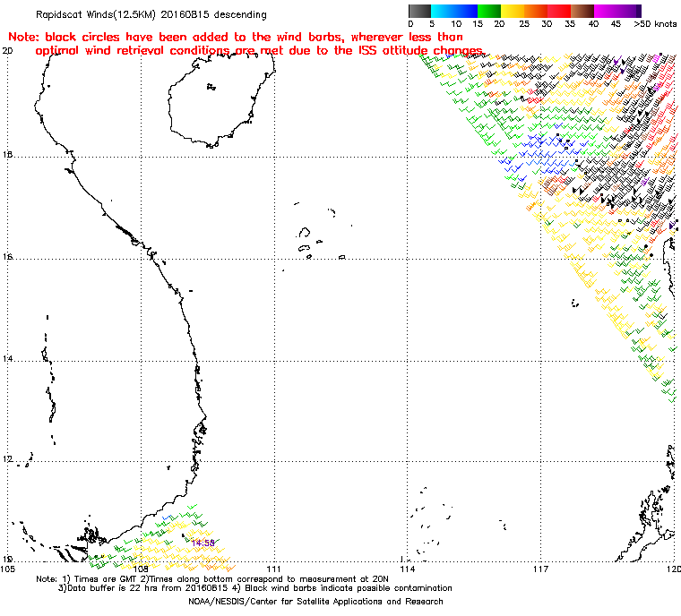Click the "10" label under the color bar
This screenshot has height=616, width=681.
[x=456, y=24]
